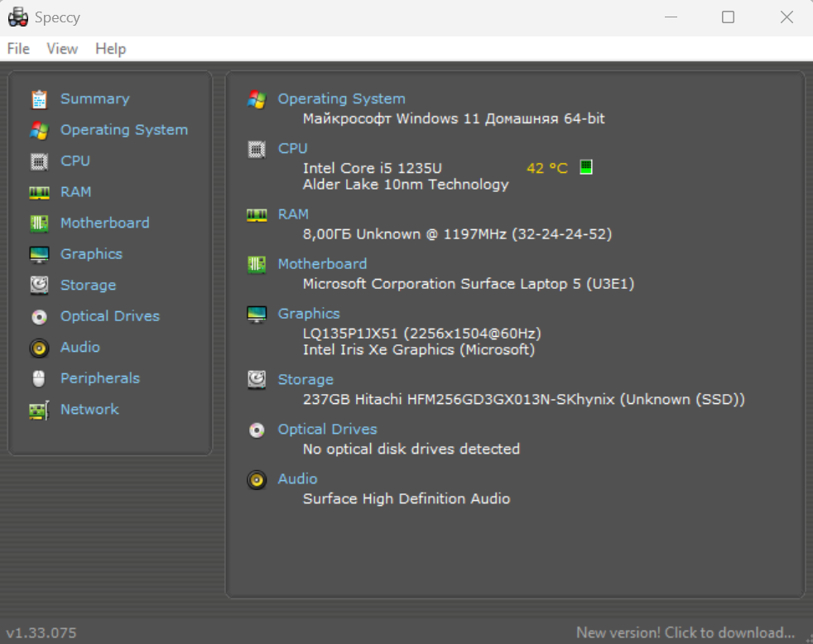Go to Operating System section in sidebar
Screen dimensions: 813x644
click(x=124, y=130)
